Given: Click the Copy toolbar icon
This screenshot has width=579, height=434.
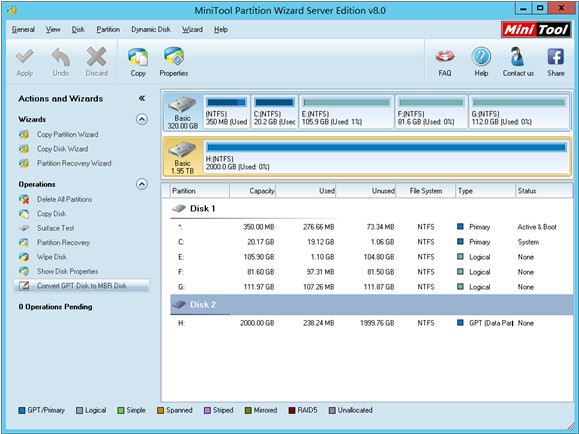Looking at the screenshot, I should coord(138,57).
